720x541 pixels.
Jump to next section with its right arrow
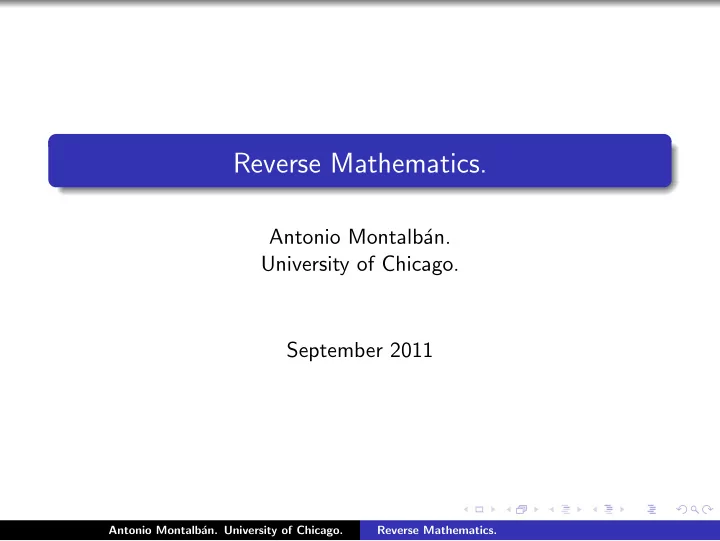[x=622, y=509]
